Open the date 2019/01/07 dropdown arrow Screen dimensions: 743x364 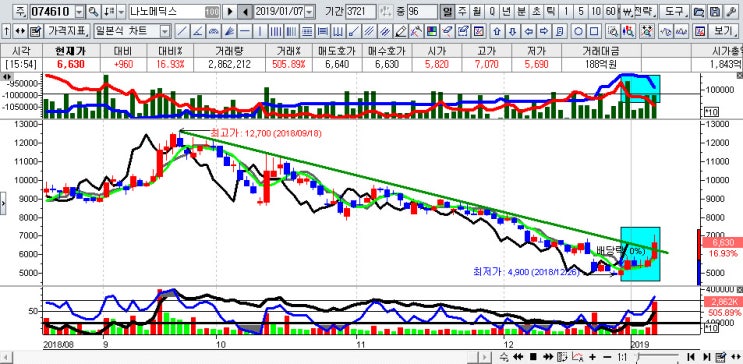click(309, 11)
